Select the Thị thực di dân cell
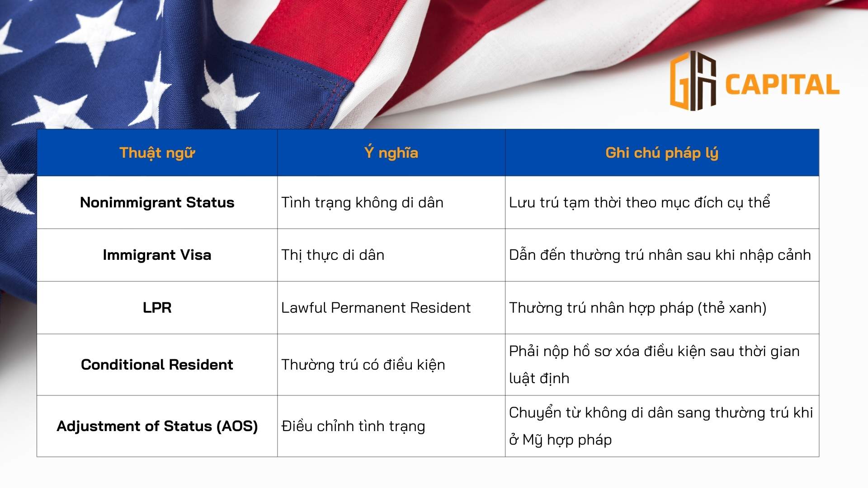 pos(333,255)
